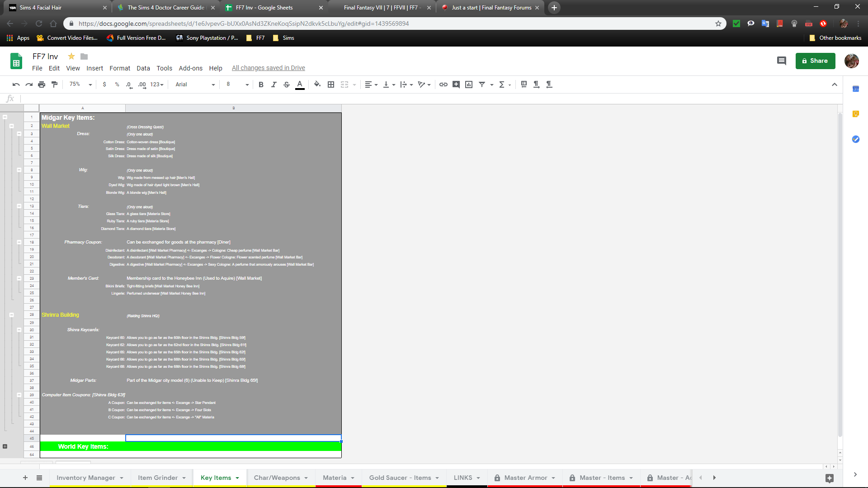Viewport: 868px width, 488px height.
Task: Toggle strikethrough formatting
Action: coord(286,84)
